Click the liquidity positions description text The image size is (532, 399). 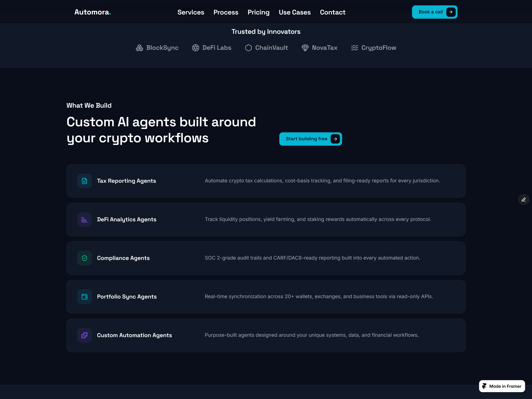point(318,219)
